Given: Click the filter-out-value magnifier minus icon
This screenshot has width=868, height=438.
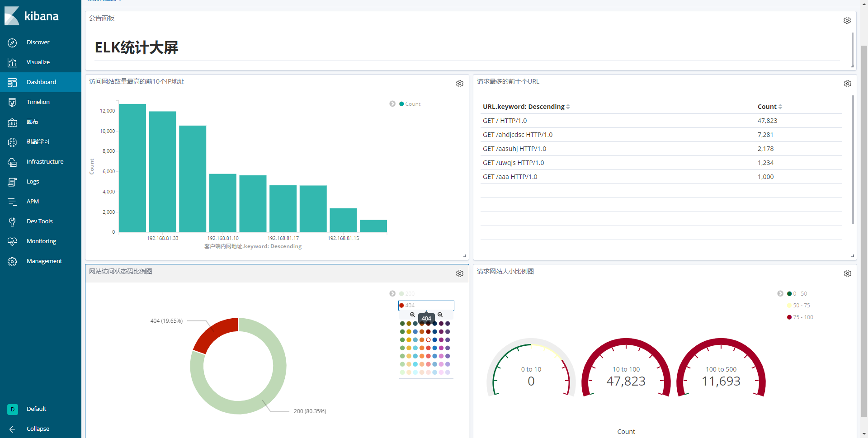Looking at the screenshot, I should pyautogui.click(x=440, y=315).
